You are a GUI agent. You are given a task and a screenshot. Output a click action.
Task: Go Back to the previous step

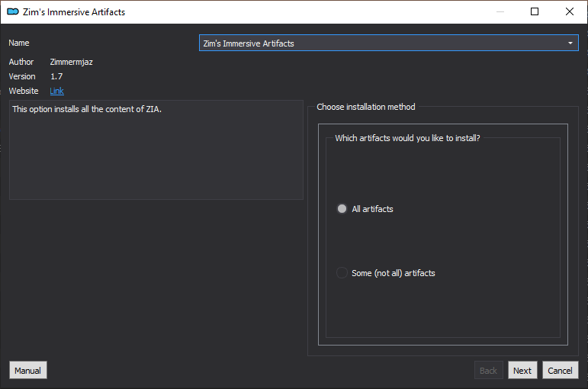[x=488, y=370]
